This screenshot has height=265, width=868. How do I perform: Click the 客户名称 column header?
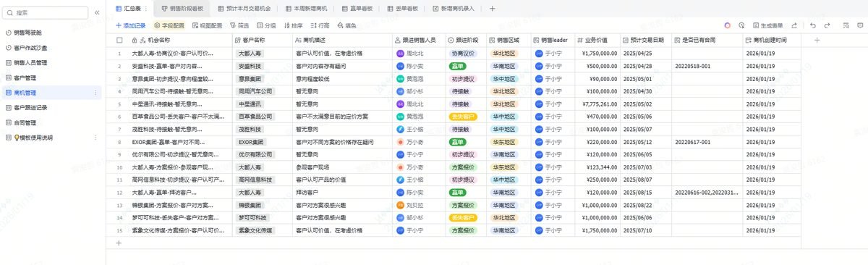pyautogui.click(x=262, y=40)
